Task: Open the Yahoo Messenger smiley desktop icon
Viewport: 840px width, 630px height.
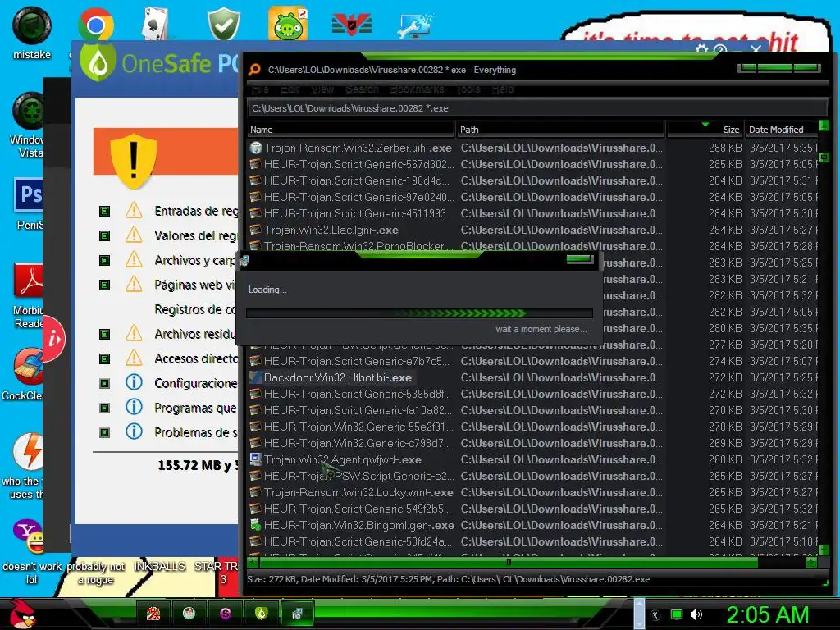Action: 29,536
